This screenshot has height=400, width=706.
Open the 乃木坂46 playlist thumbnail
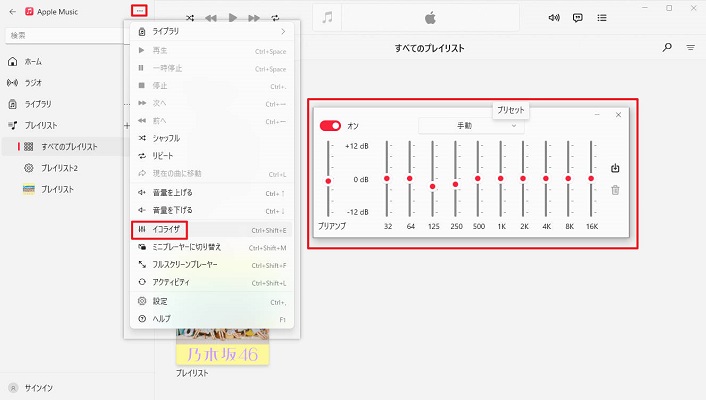222,347
